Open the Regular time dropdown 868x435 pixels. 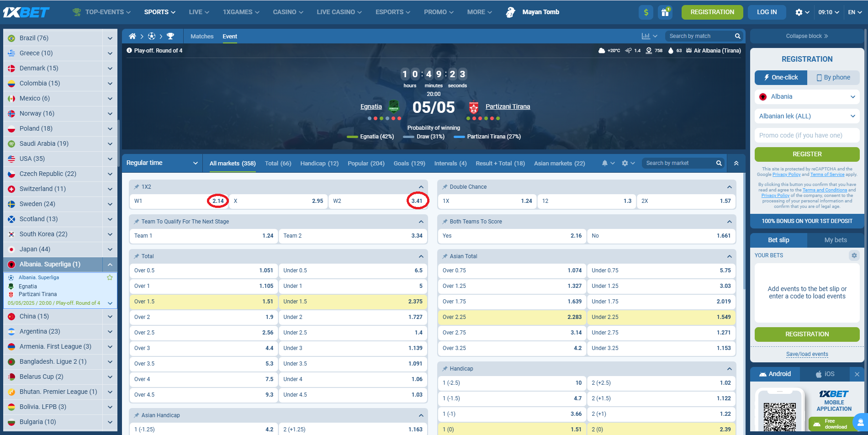pyautogui.click(x=162, y=163)
